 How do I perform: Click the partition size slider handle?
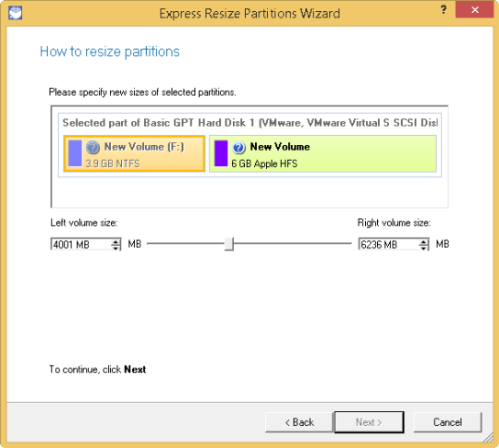pos(229,244)
